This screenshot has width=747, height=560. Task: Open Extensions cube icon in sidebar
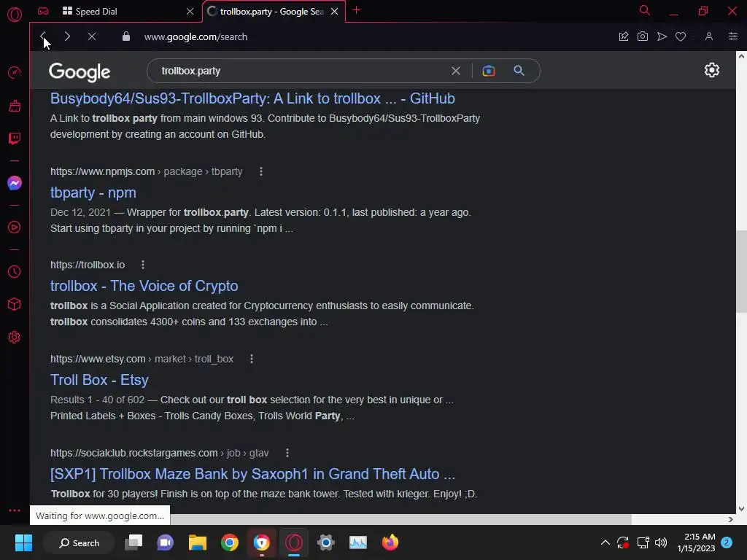(15, 304)
